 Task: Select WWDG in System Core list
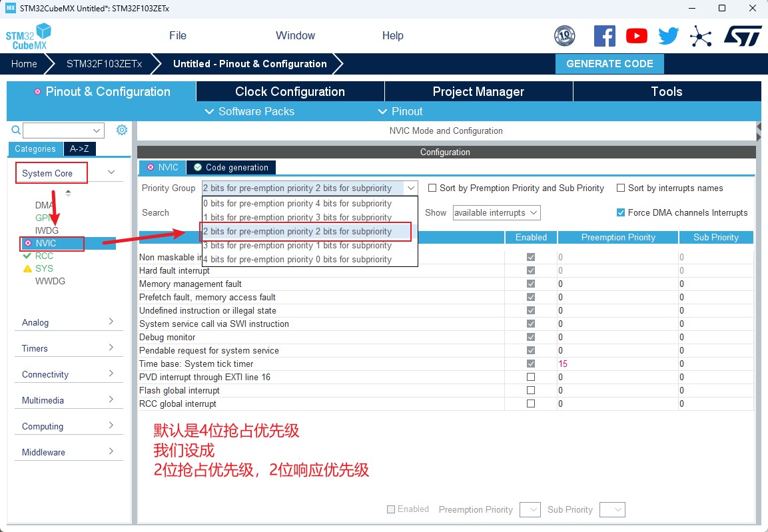pos(50,282)
